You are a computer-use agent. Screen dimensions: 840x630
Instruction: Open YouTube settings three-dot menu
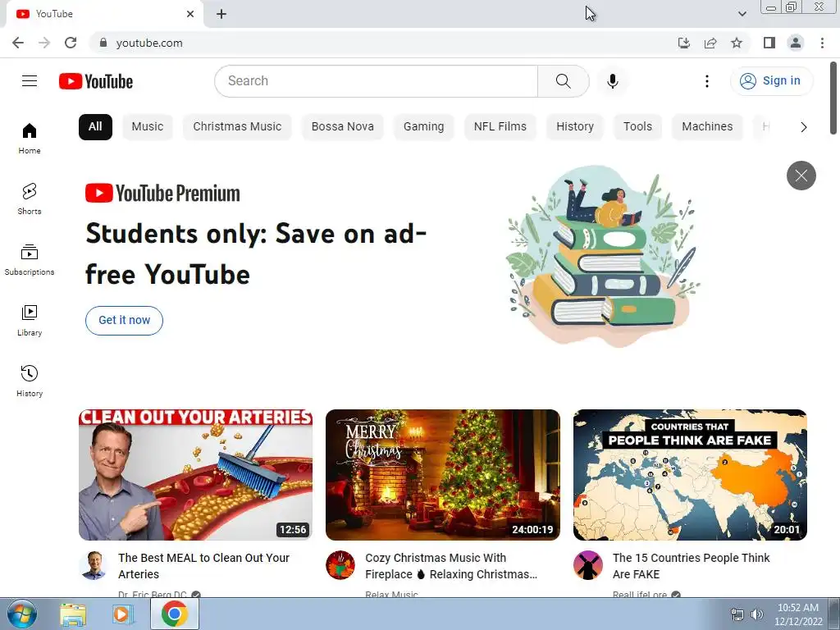(x=706, y=81)
